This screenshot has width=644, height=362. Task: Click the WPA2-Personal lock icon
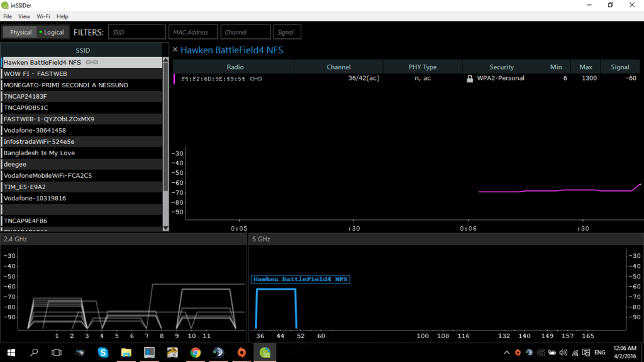point(470,79)
